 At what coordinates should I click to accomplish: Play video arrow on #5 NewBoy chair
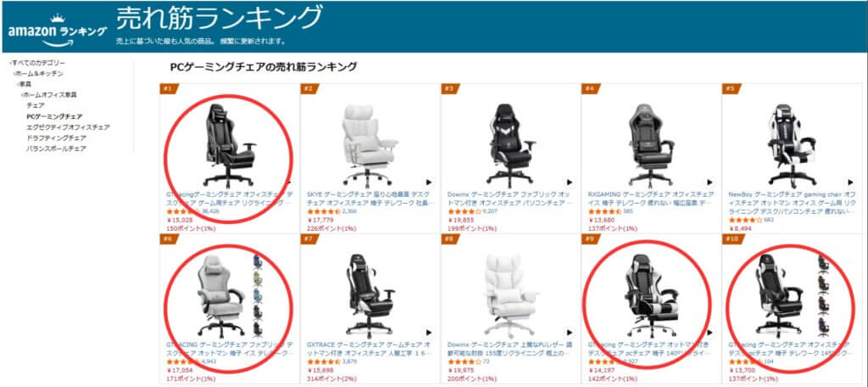[x=851, y=182]
